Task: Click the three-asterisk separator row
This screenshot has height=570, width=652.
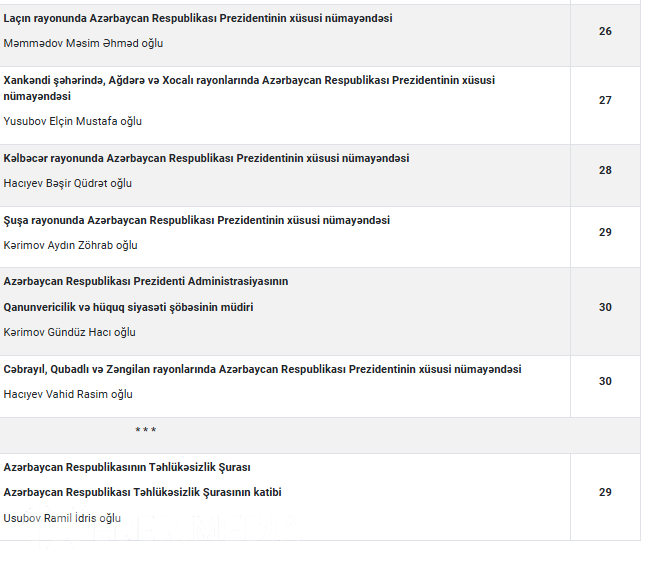Action: click(146, 431)
